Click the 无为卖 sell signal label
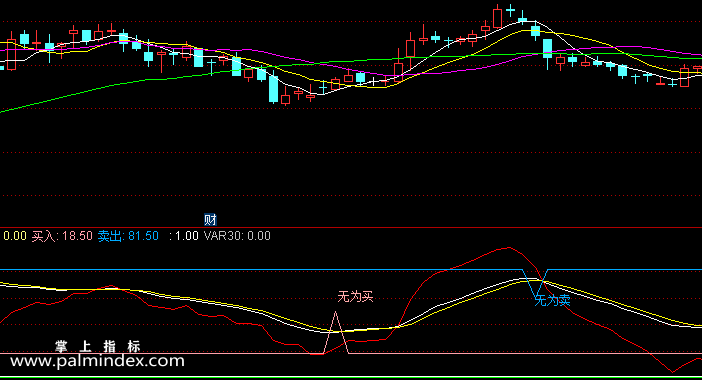 tap(552, 300)
